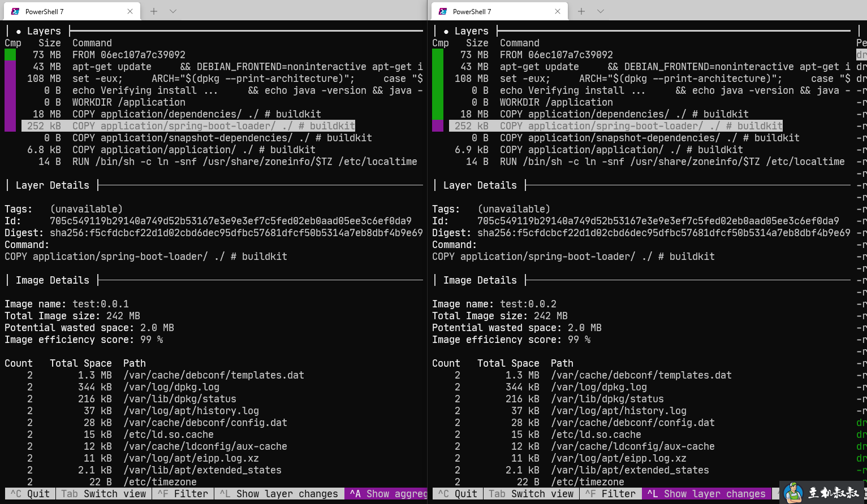The image size is (867, 504).
Task: Click Digest sha256 value in left window
Action: [x=236, y=233]
